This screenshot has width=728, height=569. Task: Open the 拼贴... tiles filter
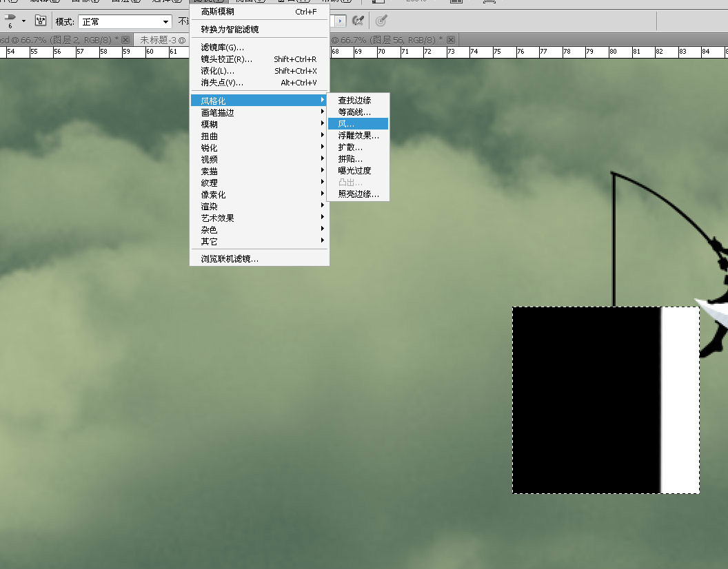[358, 158]
